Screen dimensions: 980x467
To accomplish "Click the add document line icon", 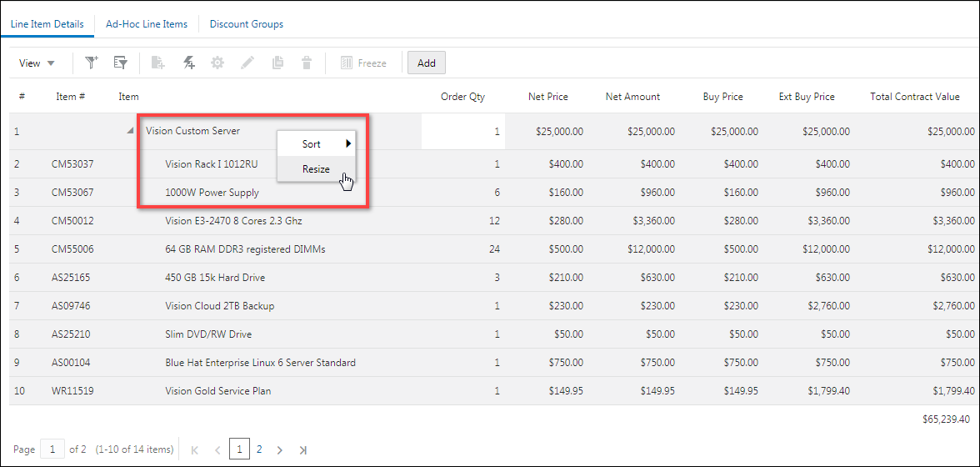I will tap(158, 63).
